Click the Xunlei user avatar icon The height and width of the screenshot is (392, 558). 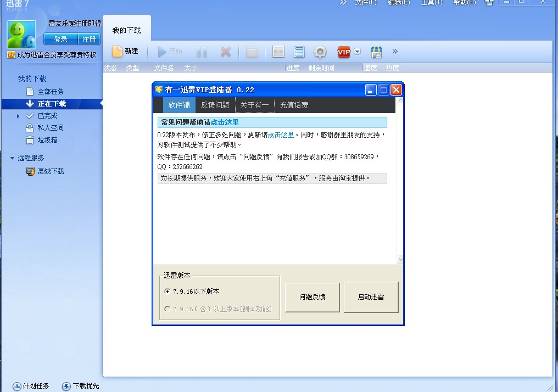tap(21, 35)
